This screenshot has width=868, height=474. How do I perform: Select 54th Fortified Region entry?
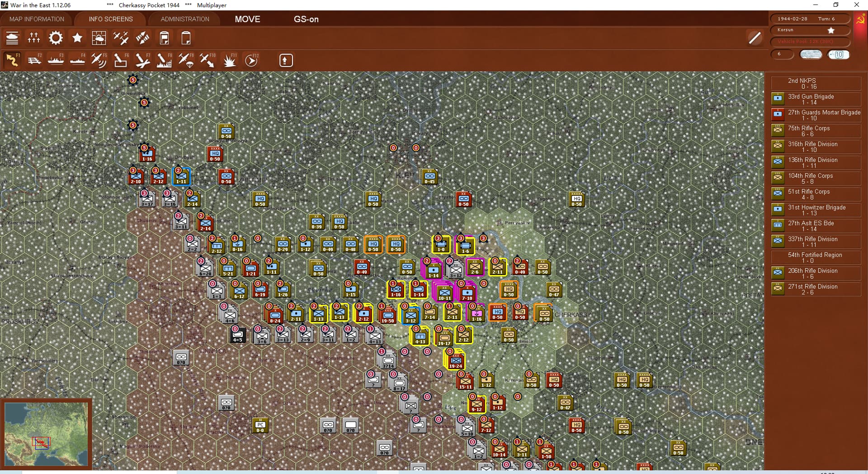point(816,257)
